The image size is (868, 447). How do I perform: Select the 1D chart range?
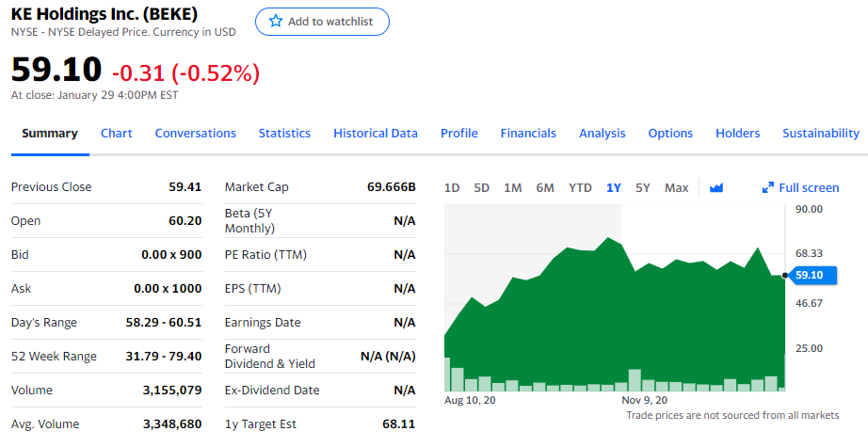coord(452,188)
